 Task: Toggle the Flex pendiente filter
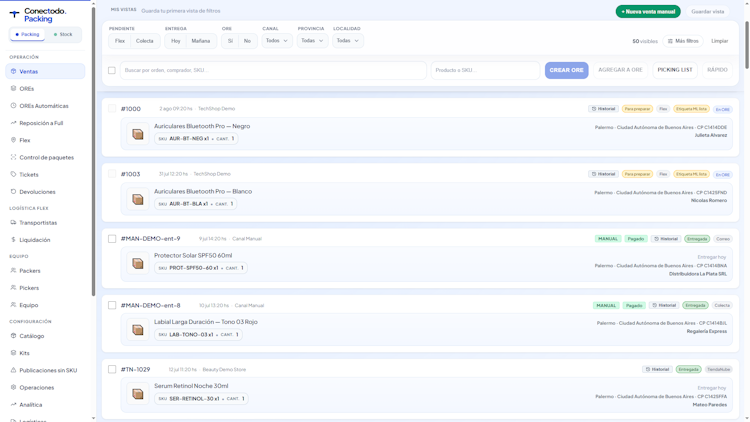(120, 41)
